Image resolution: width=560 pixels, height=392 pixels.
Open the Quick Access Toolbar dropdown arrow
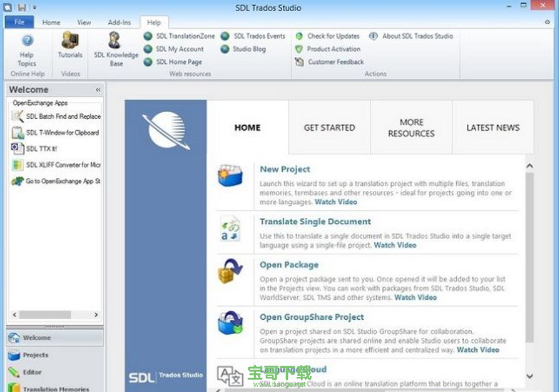coord(34,8)
